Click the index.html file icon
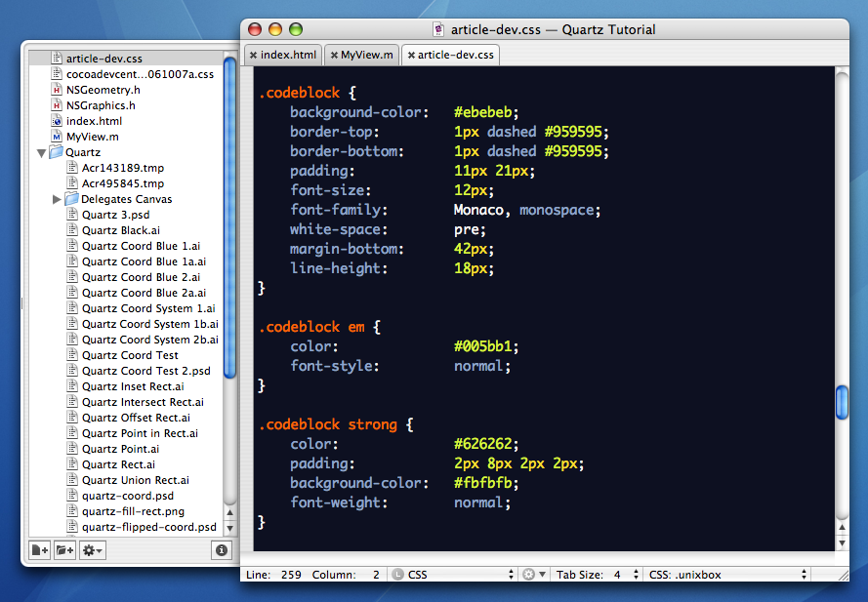 coord(56,121)
